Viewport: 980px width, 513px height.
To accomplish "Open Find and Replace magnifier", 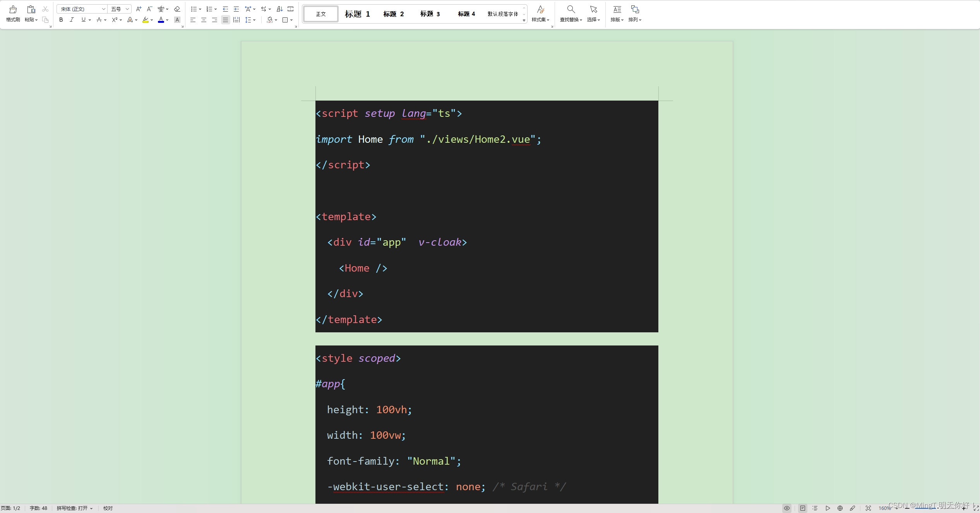I will pyautogui.click(x=571, y=10).
